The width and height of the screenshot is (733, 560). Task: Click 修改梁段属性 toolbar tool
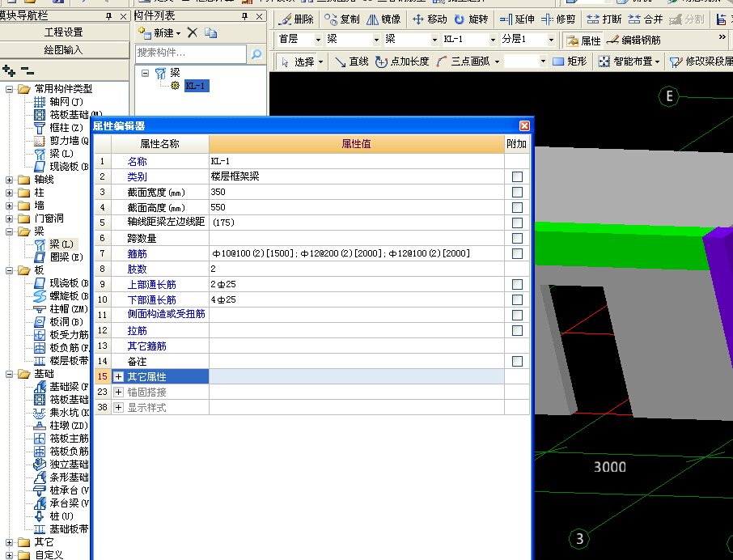(701, 62)
